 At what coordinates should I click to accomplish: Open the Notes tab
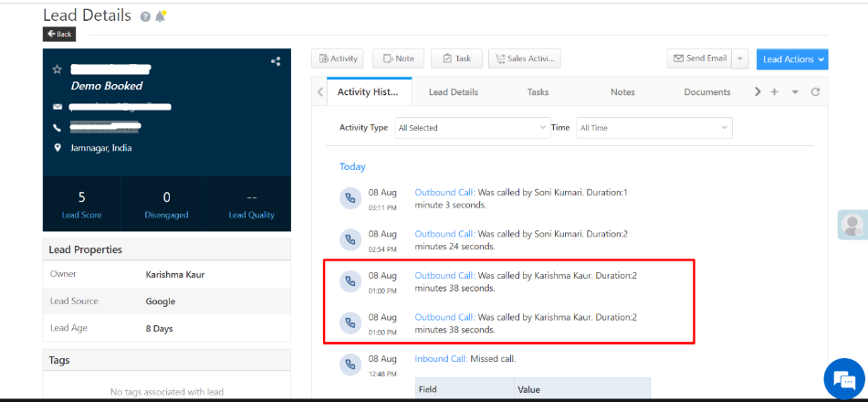click(x=622, y=92)
